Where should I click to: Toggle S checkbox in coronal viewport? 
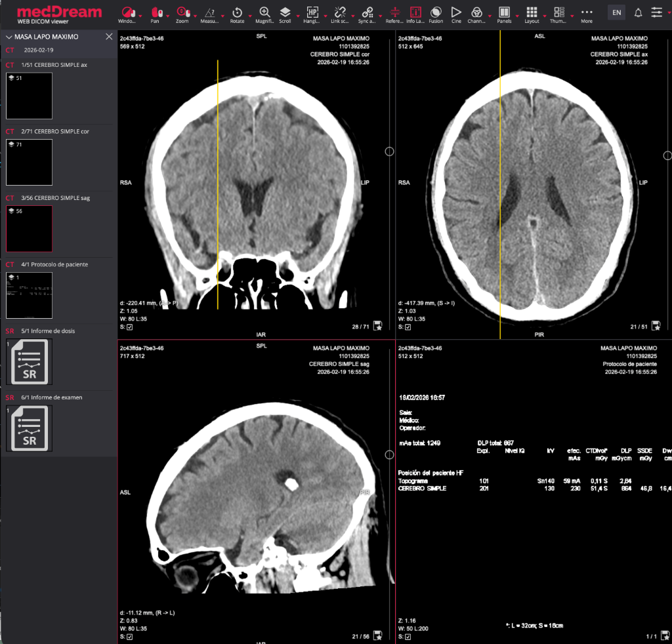130,327
